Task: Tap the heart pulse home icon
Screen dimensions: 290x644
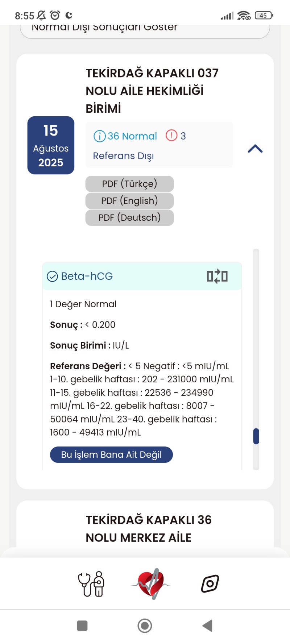Action: (151, 584)
